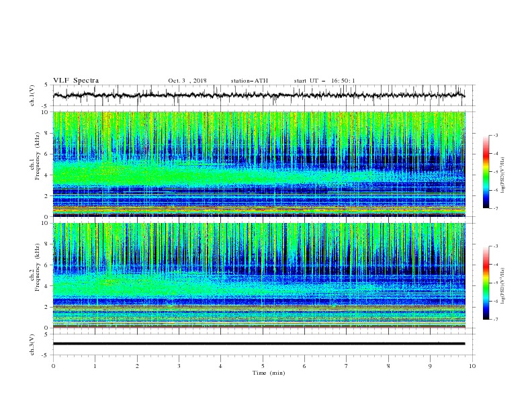Click the ch.3 flat voltage trace
This screenshot has width=532, height=411.
click(259, 344)
